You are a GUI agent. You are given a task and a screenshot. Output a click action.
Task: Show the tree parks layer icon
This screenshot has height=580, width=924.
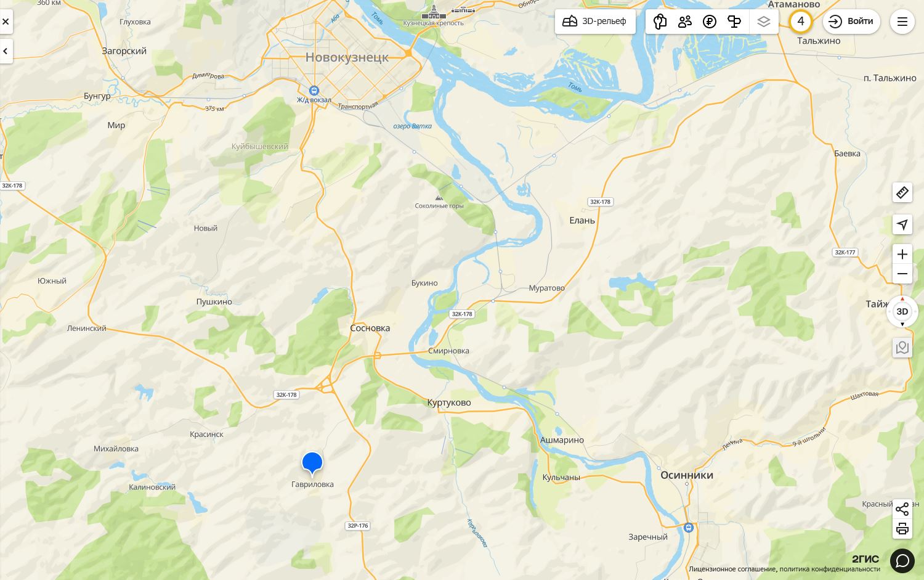pos(660,22)
